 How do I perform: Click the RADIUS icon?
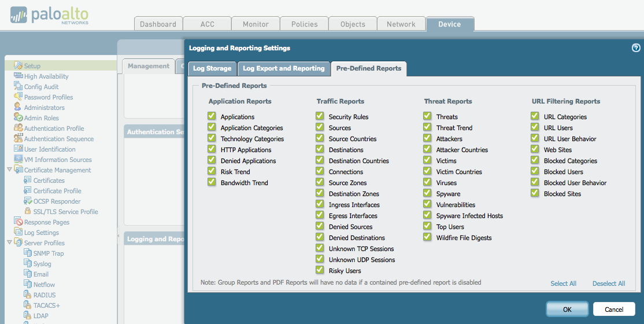click(x=28, y=295)
